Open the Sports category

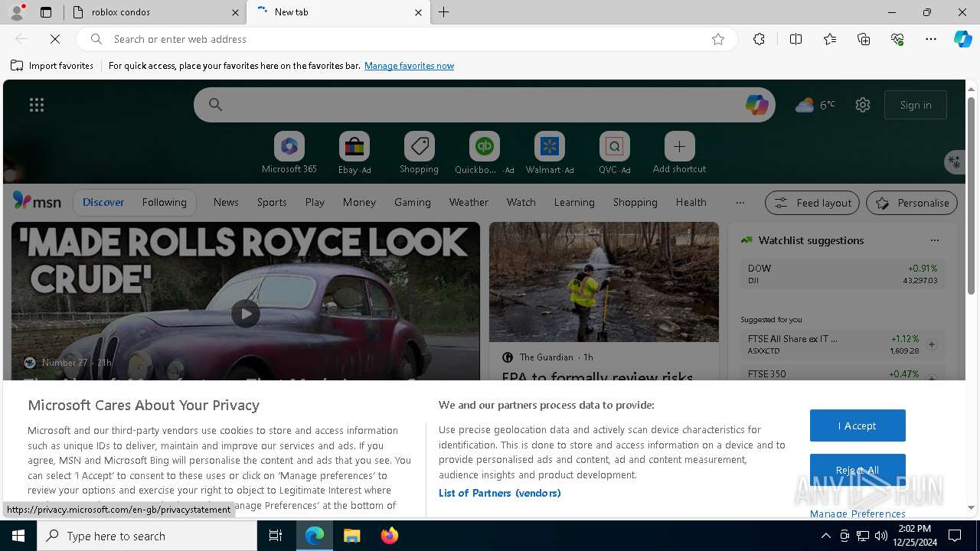272,202
